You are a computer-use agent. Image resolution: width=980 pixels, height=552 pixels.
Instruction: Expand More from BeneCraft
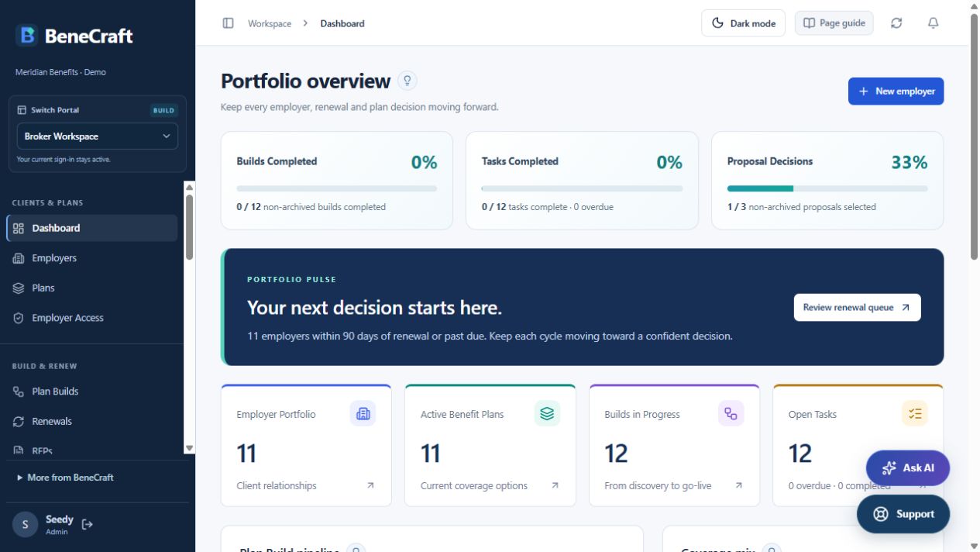coord(65,478)
